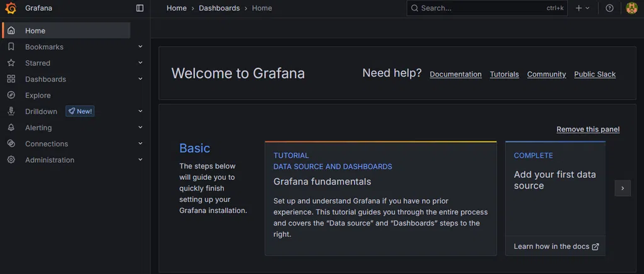Click the Grafana logo icon

[11, 8]
